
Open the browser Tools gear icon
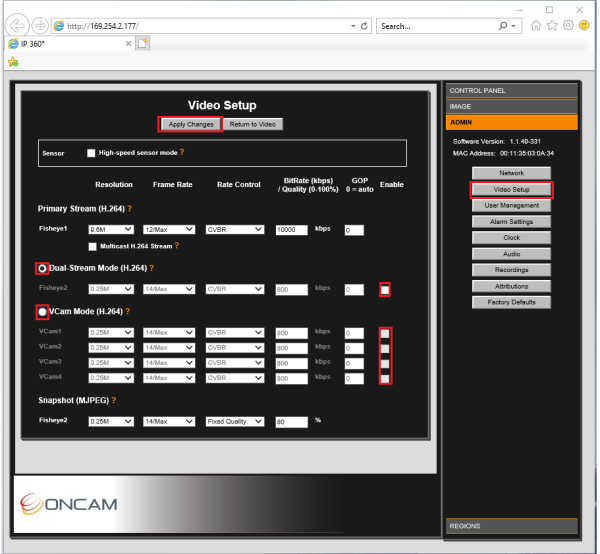[x=568, y=26]
